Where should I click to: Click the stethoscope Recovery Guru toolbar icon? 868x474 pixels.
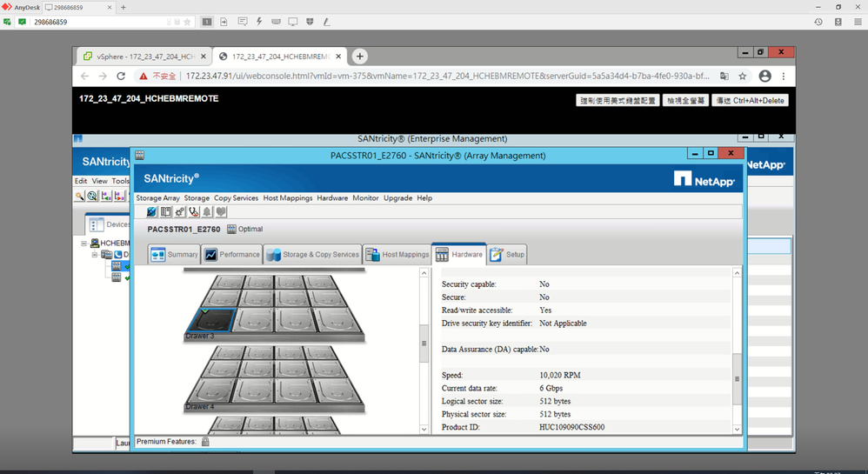(x=193, y=212)
